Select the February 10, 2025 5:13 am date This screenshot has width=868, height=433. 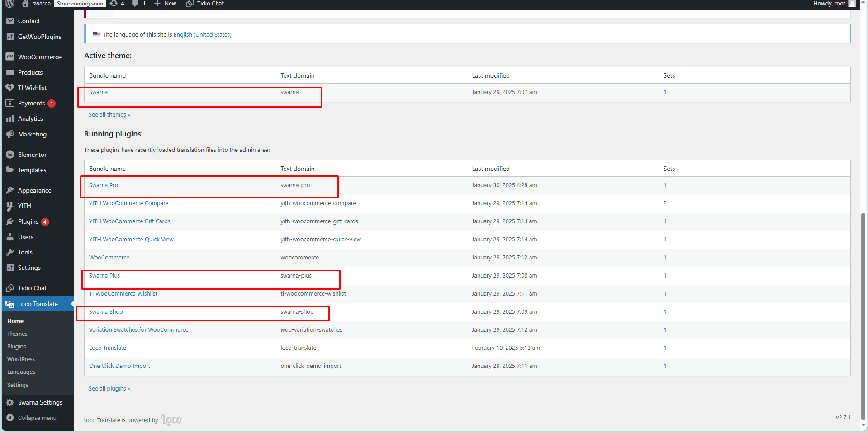pyautogui.click(x=506, y=348)
